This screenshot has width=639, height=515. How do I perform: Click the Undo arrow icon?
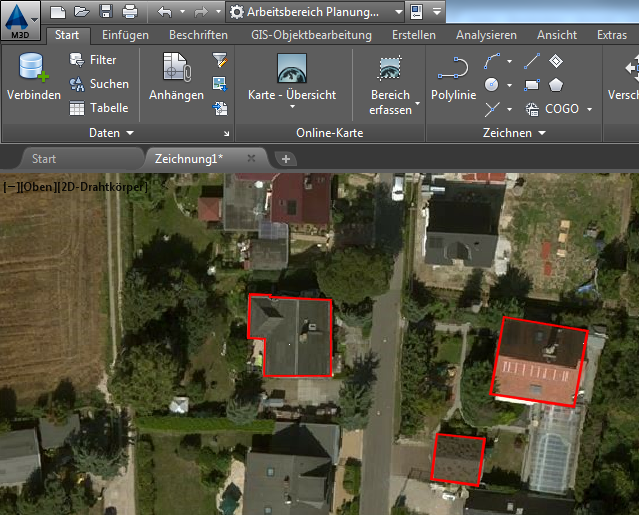(164, 12)
